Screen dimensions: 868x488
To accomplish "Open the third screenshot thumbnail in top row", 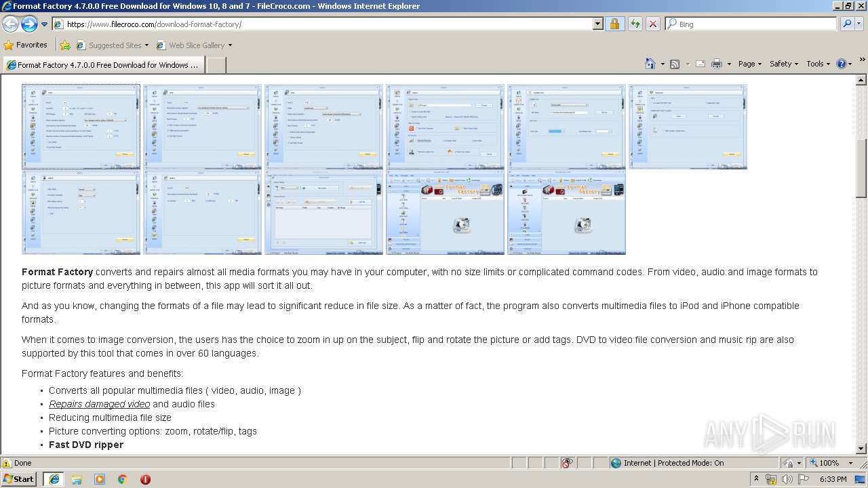I will pyautogui.click(x=324, y=127).
